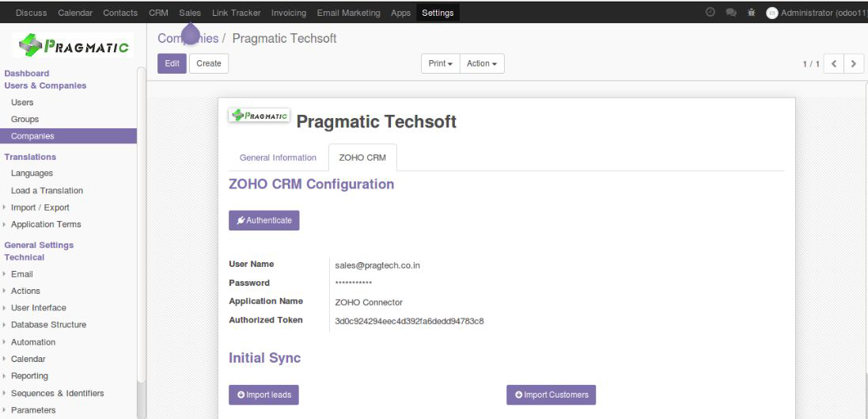Open the Discuss menu
Viewport: 868px width, 419px height.
32,13
